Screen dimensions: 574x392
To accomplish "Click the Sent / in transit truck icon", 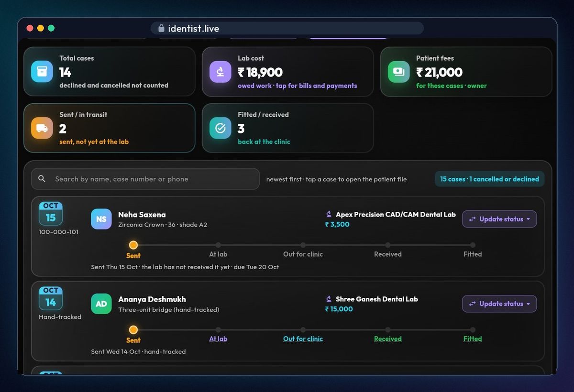I will [x=42, y=128].
